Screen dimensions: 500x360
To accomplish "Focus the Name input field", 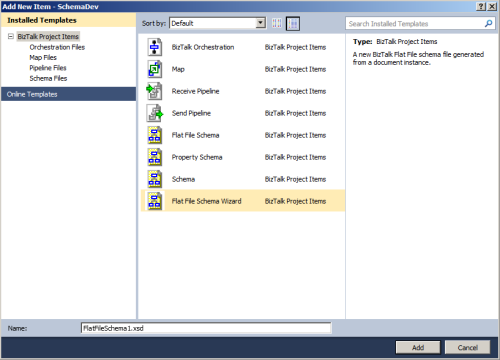I will [x=206, y=328].
